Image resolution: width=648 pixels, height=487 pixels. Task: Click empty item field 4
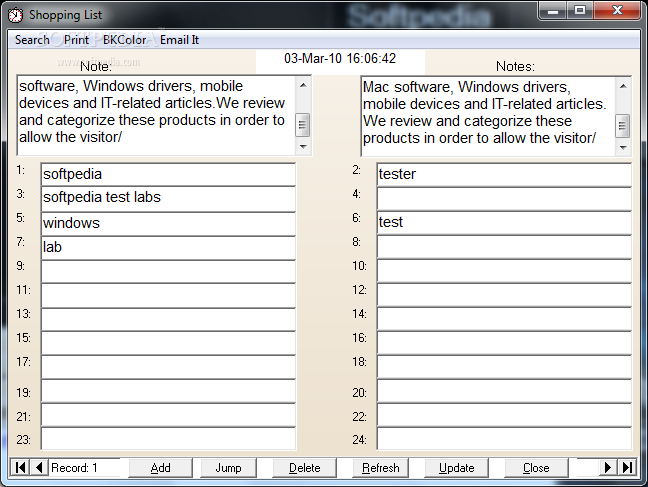pyautogui.click(x=504, y=199)
